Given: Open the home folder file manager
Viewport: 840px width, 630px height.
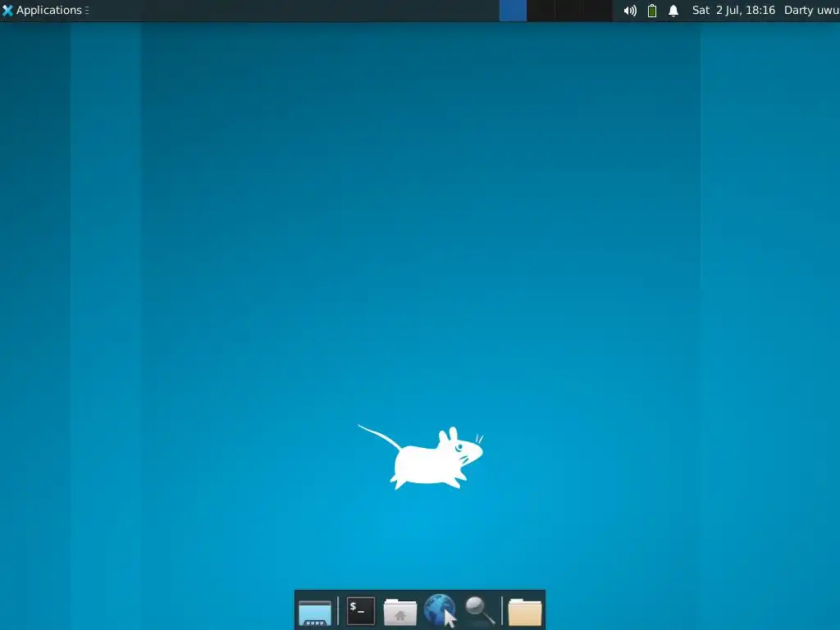Looking at the screenshot, I should pyautogui.click(x=400, y=611).
